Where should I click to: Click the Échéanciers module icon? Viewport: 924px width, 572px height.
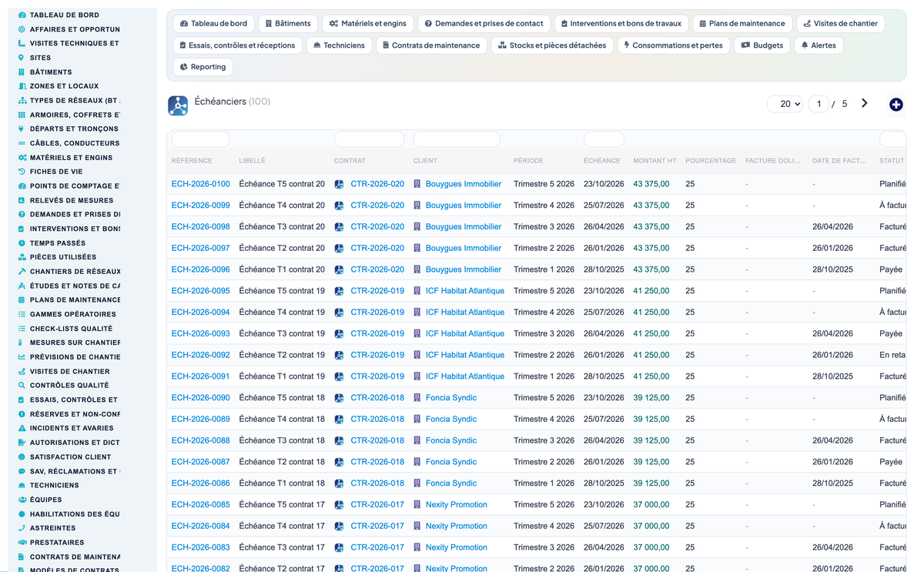click(178, 105)
